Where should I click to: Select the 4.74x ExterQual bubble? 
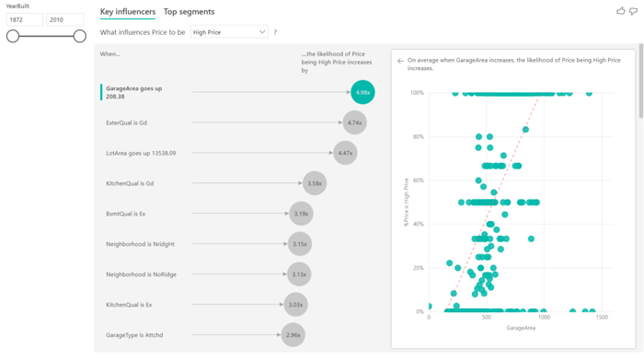tap(354, 122)
